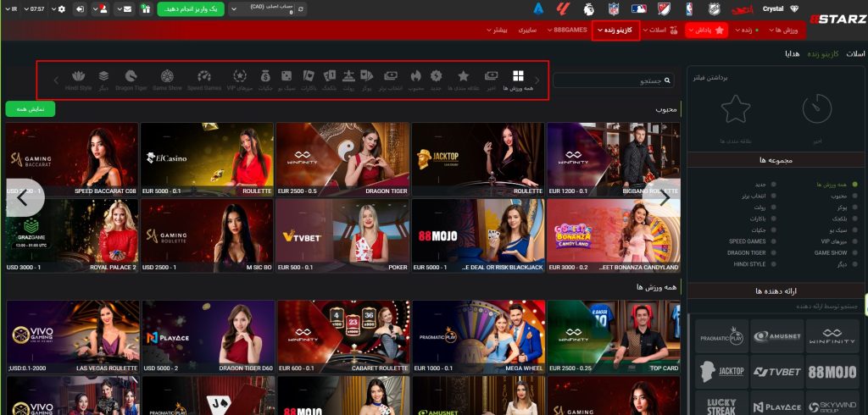868x415 pixels.
Task: Select the Game Show wheel category icon
Action: [167, 76]
